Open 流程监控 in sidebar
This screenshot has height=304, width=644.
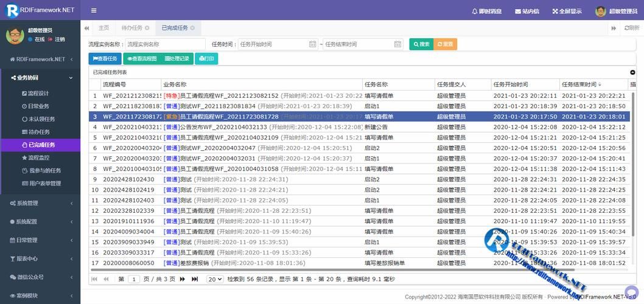click(40, 157)
